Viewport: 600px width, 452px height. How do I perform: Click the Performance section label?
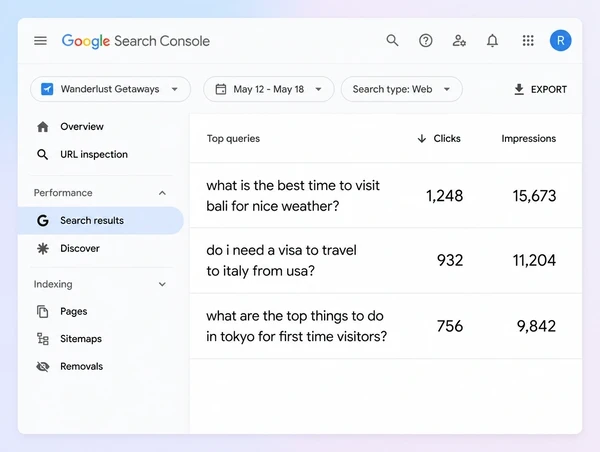pyautogui.click(x=63, y=193)
